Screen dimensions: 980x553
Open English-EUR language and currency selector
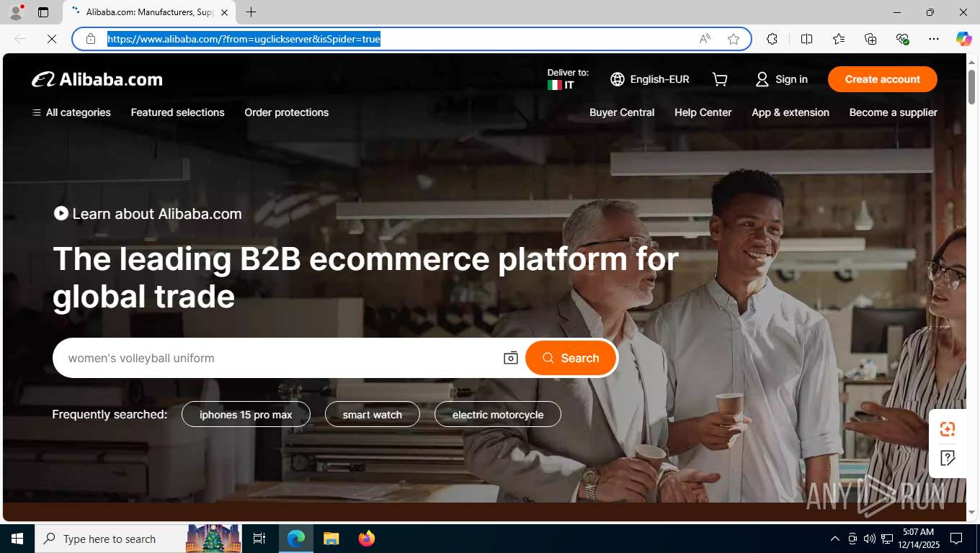650,79
